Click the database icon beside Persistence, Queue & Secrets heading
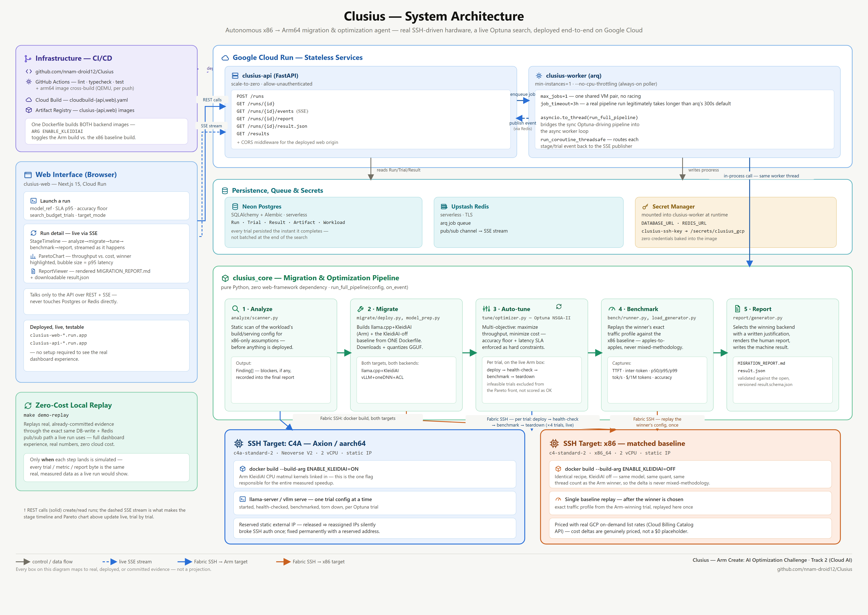The height and width of the screenshot is (615, 868). [225, 191]
